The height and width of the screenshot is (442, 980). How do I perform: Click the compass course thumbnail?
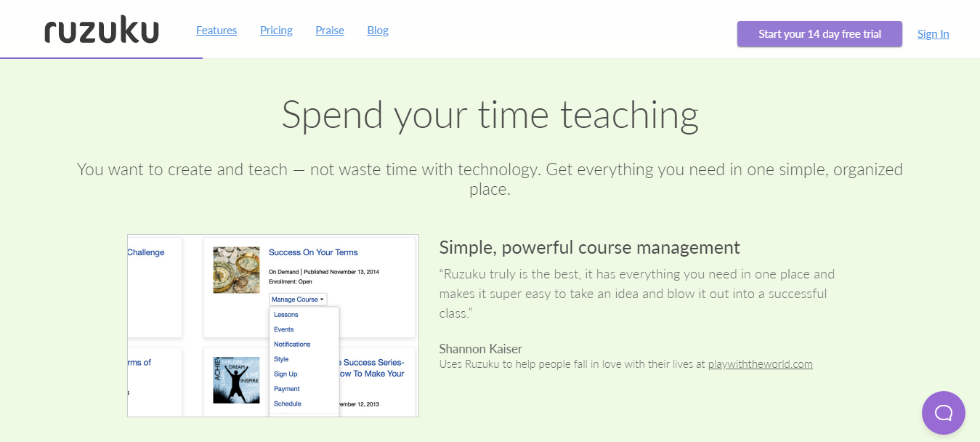(x=236, y=270)
